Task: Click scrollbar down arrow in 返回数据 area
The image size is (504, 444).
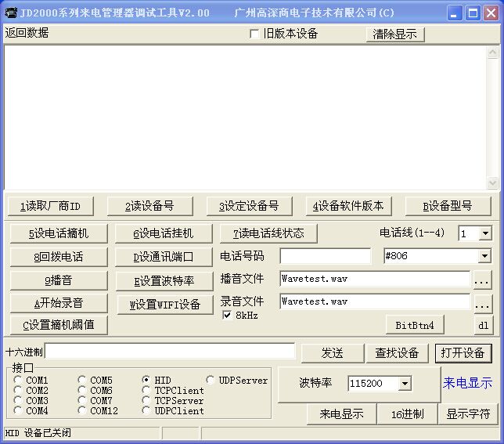Action: pyautogui.click(x=492, y=183)
